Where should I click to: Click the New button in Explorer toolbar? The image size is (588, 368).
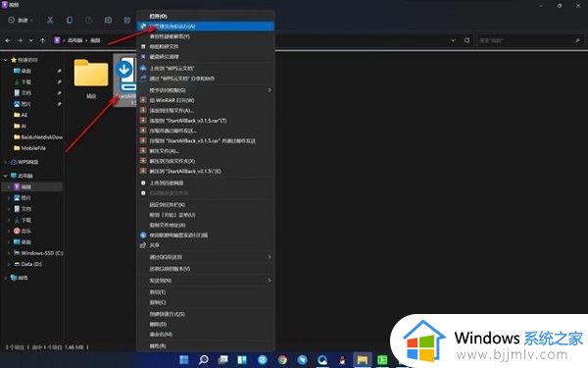21,20
